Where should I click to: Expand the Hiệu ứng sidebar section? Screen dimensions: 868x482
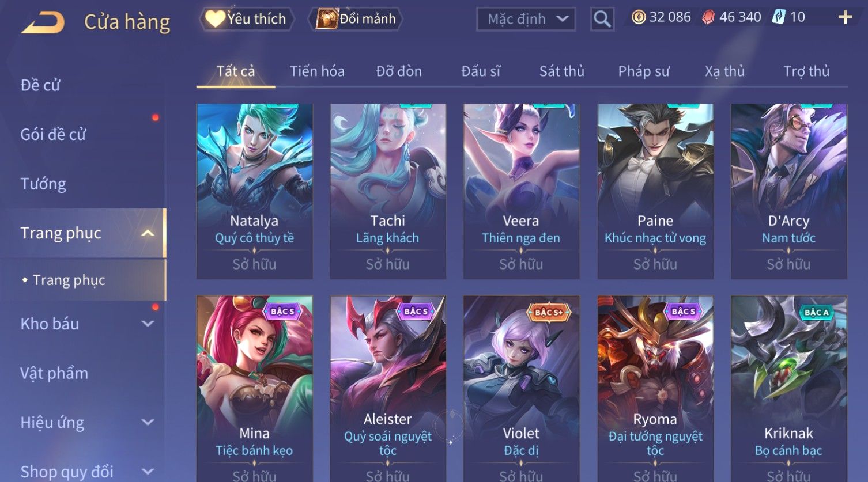(x=148, y=422)
